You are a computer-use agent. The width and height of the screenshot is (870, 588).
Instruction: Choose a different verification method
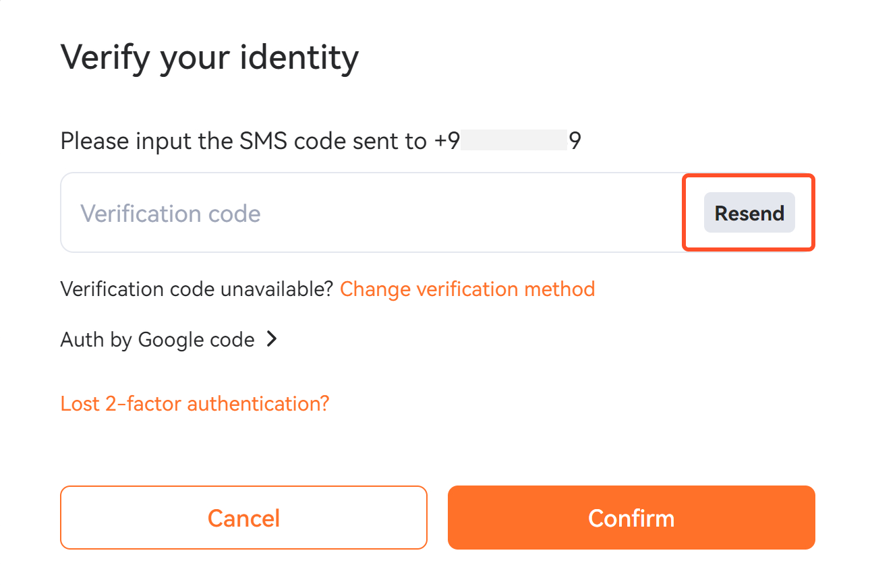467,289
